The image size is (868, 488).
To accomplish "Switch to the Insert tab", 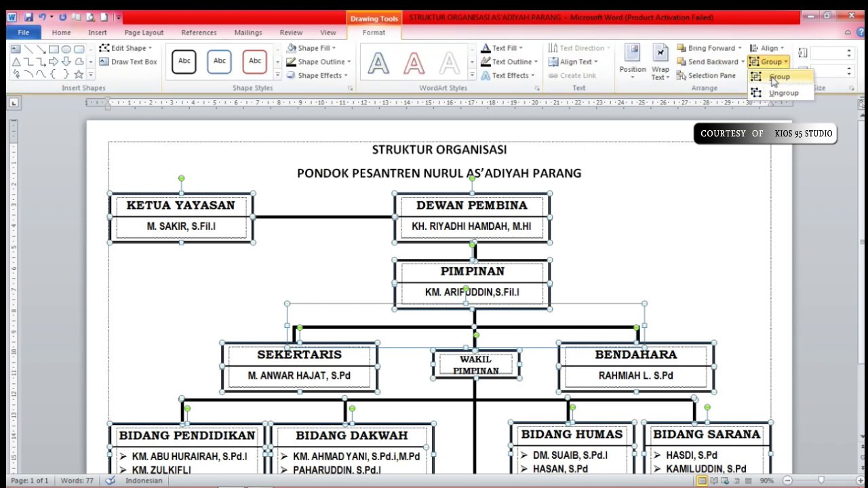I will pos(97,33).
